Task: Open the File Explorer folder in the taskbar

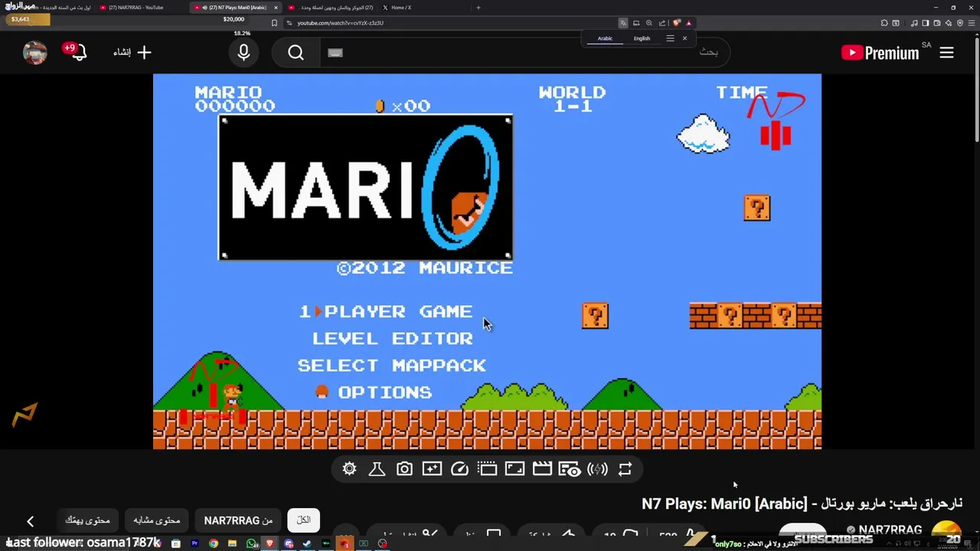Action: 232,544
